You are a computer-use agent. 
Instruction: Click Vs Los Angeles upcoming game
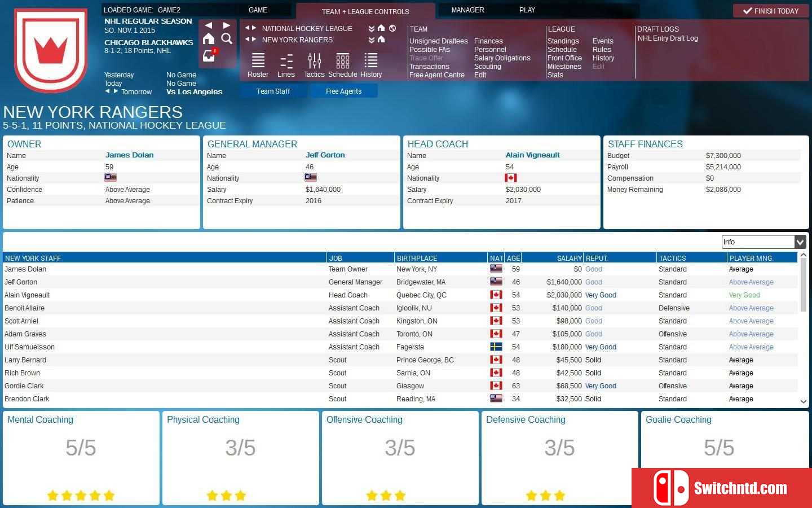point(194,92)
